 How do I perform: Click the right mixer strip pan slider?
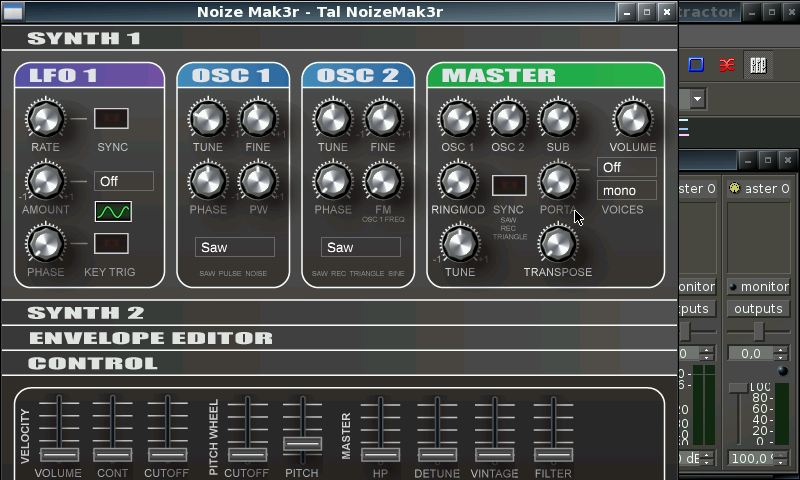759,332
